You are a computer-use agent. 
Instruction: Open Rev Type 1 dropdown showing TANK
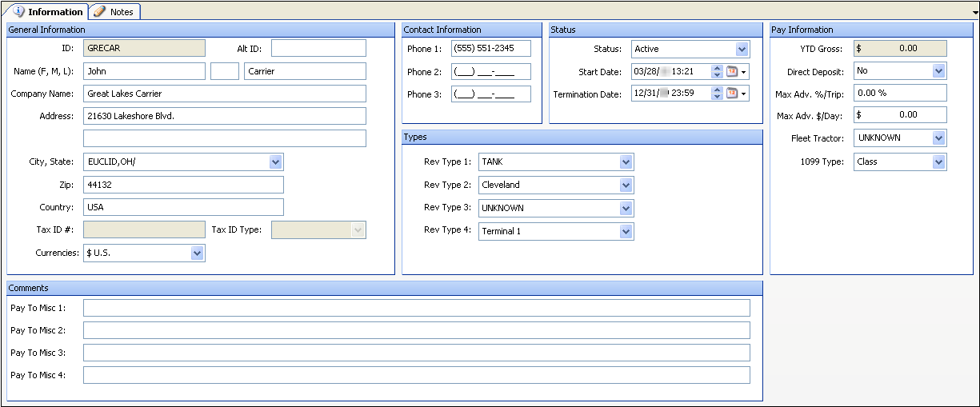tap(626, 162)
